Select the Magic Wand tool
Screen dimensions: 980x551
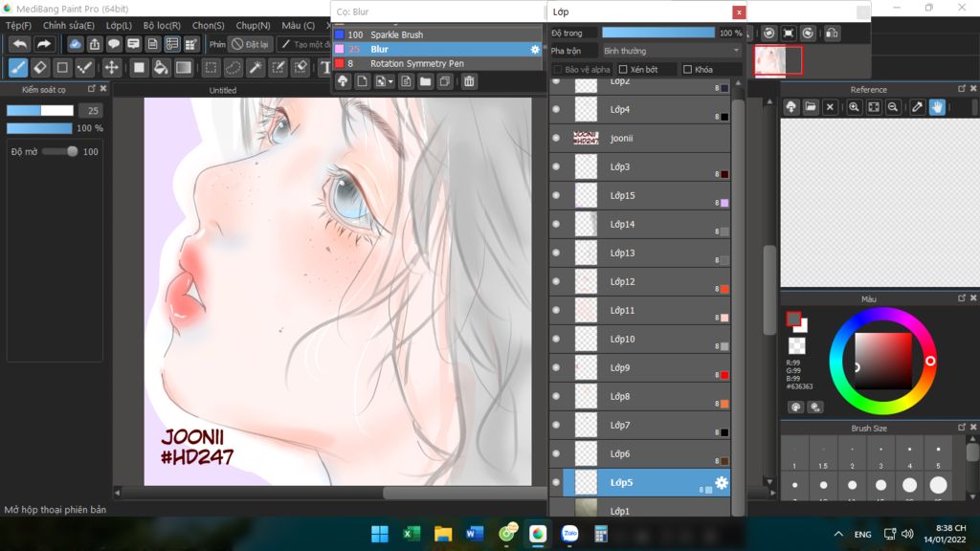(256, 68)
